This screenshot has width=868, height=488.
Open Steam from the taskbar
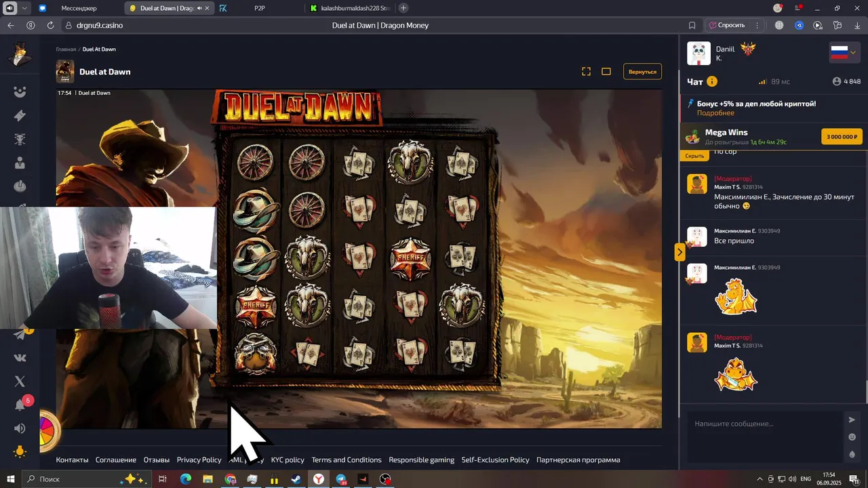click(x=296, y=479)
